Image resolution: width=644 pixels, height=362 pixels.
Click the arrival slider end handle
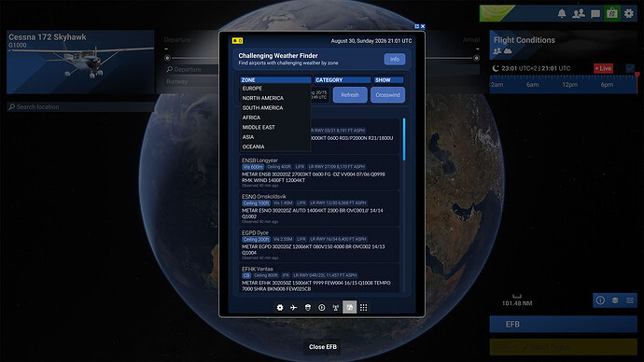coord(476,58)
